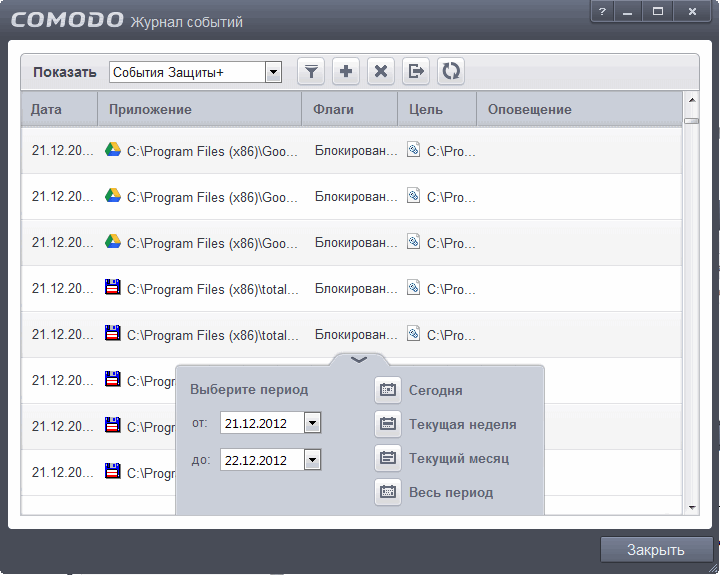Click the 'Цель' column header
This screenshot has height=575, width=720.
[437, 109]
